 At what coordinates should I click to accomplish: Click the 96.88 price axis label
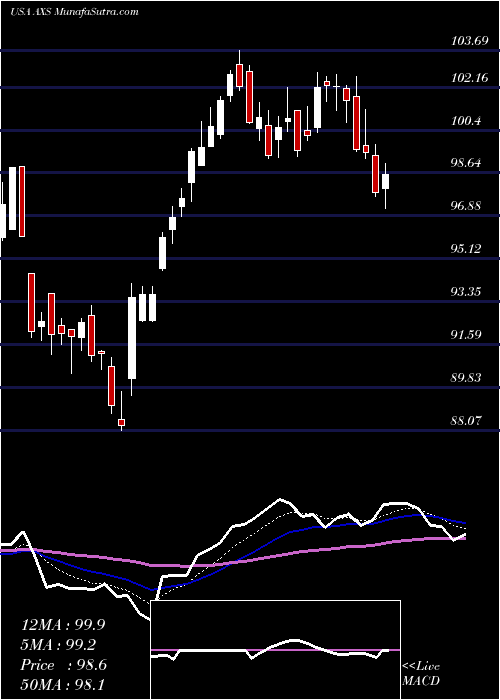click(x=467, y=206)
